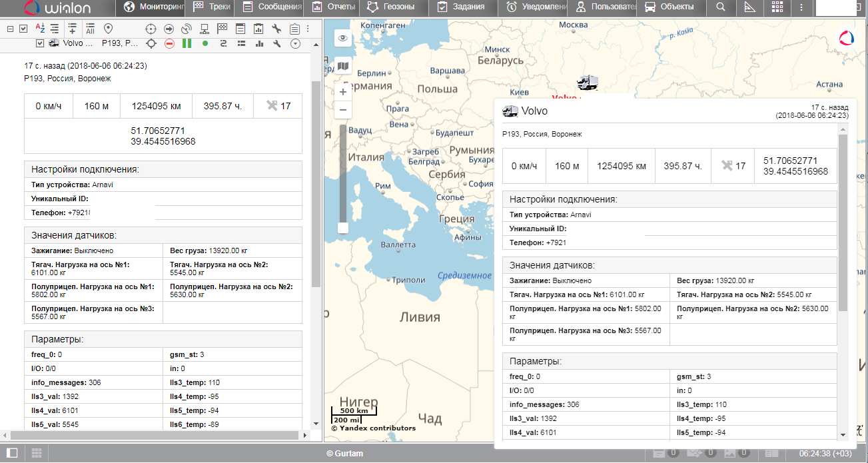
Task: Toggle map visibility eye button
Action: click(x=343, y=38)
